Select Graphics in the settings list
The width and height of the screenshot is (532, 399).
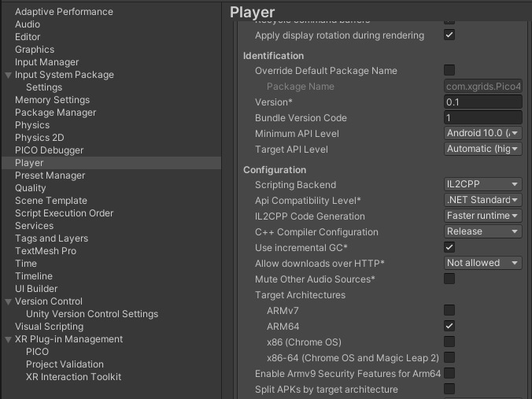[x=35, y=50]
